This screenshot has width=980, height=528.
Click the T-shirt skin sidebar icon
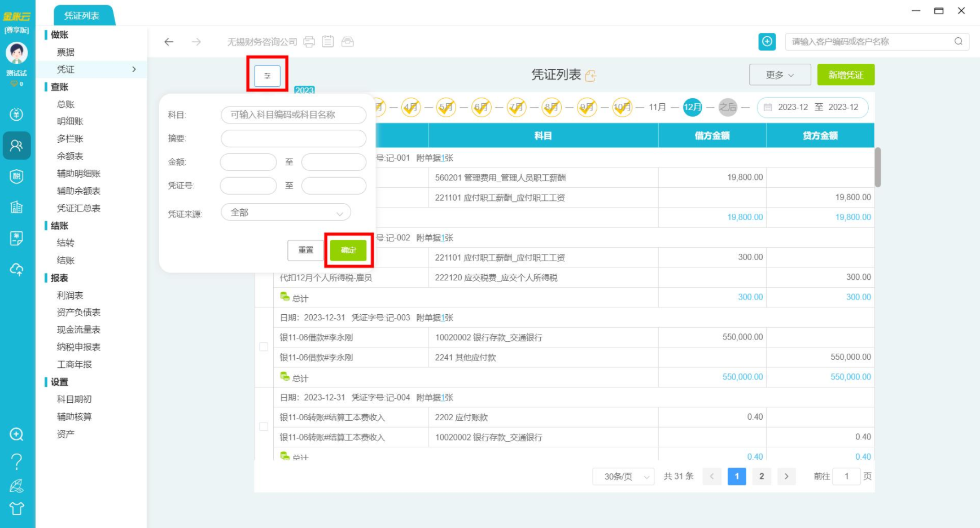[x=16, y=508]
